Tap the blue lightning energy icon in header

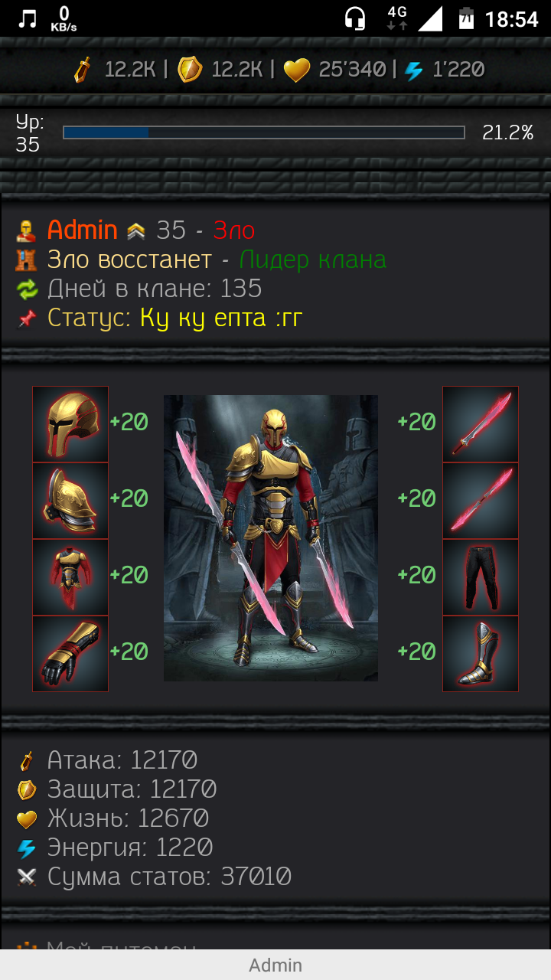[x=414, y=71]
